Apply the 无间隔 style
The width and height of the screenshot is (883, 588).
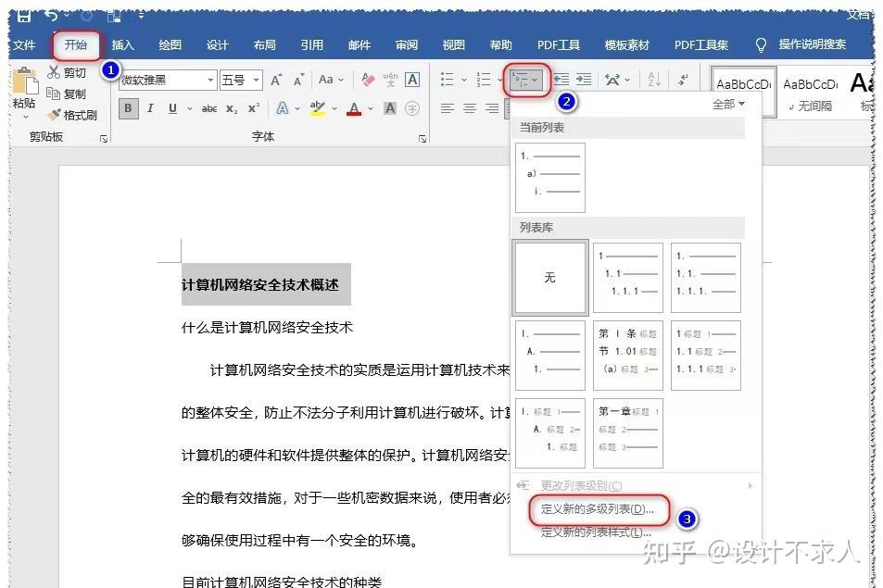(811, 92)
